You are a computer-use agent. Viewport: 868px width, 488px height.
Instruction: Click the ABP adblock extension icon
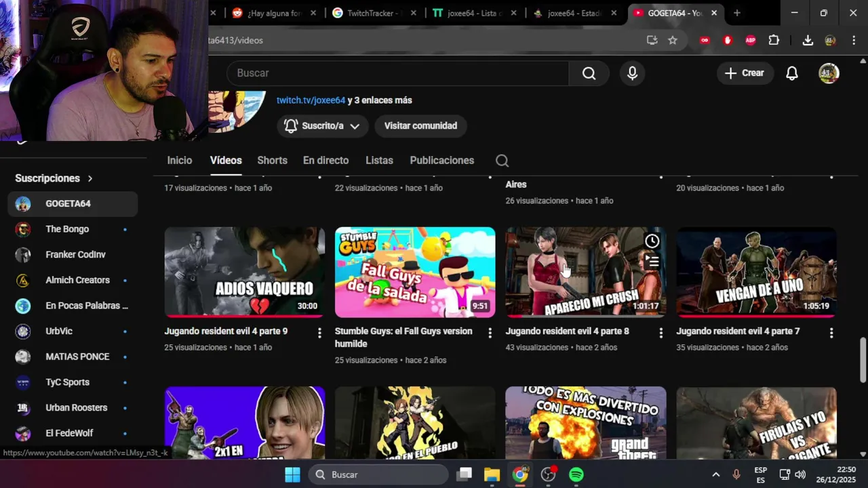750,41
